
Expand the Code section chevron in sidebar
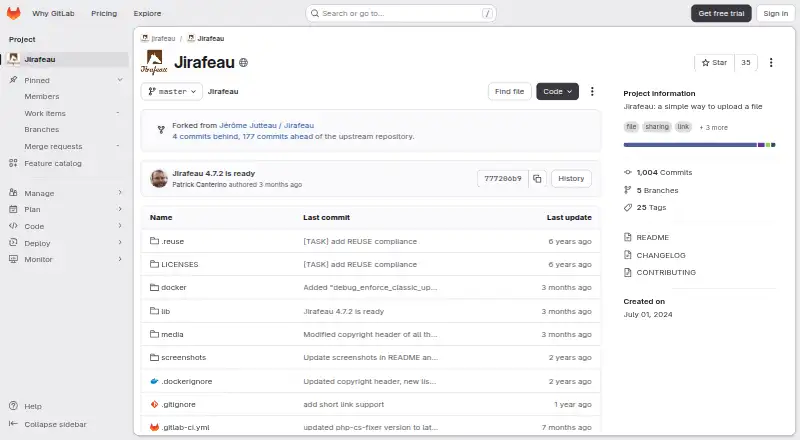120,226
